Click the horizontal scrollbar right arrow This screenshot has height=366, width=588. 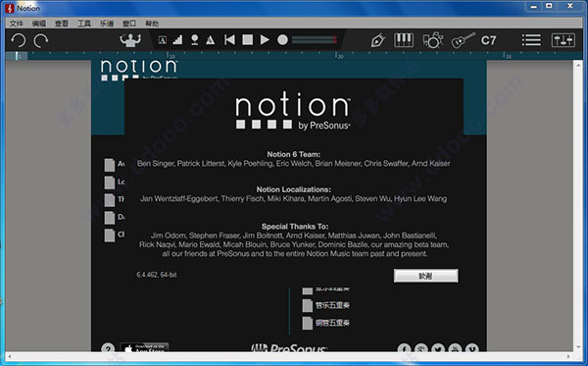point(568,356)
